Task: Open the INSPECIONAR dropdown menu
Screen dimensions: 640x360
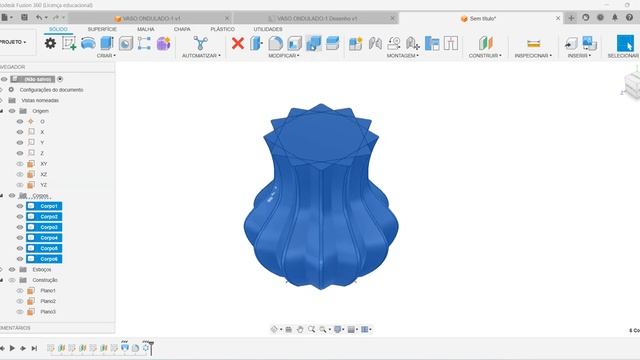Action: coord(533,56)
